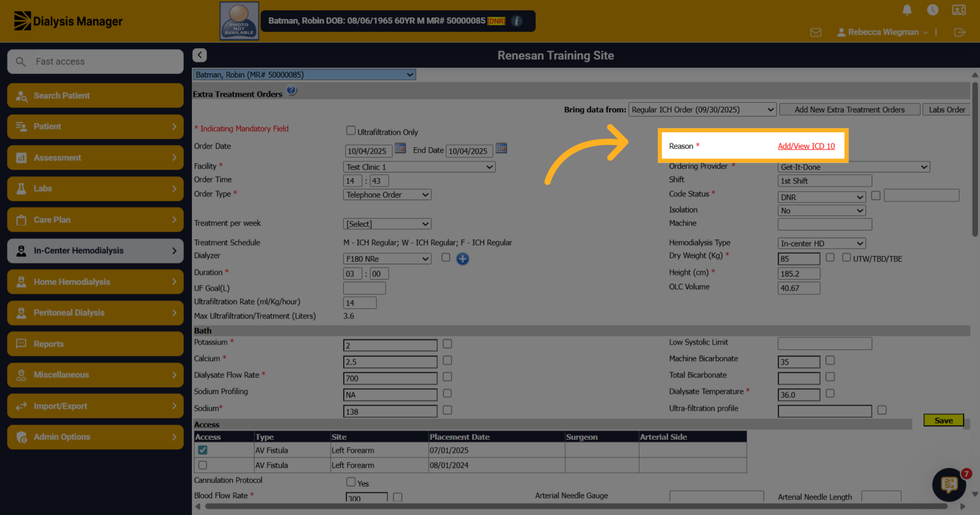This screenshot has width=980, height=515.
Task: Open the contact card icon in header
Action: (959, 10)
